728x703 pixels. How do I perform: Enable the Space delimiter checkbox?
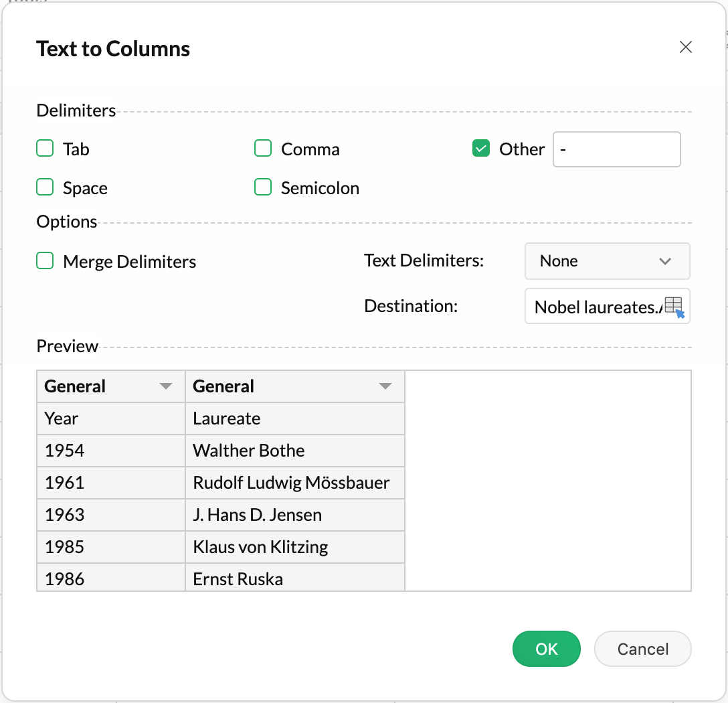[45, 187]
